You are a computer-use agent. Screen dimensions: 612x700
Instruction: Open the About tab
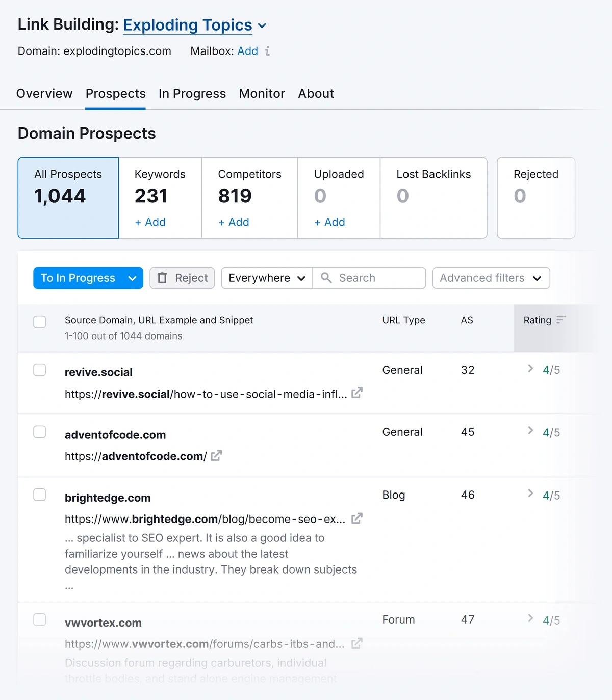(x=316, y=93)
